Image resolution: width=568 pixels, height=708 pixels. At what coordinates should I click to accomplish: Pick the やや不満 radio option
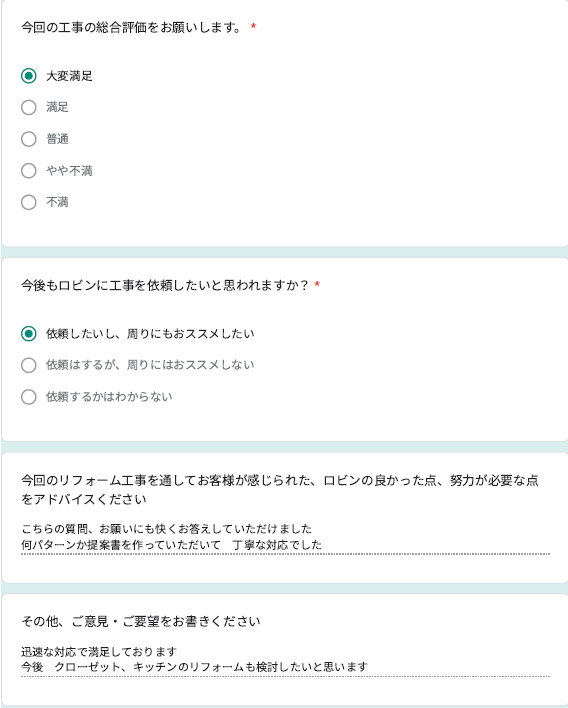(28, 171)
